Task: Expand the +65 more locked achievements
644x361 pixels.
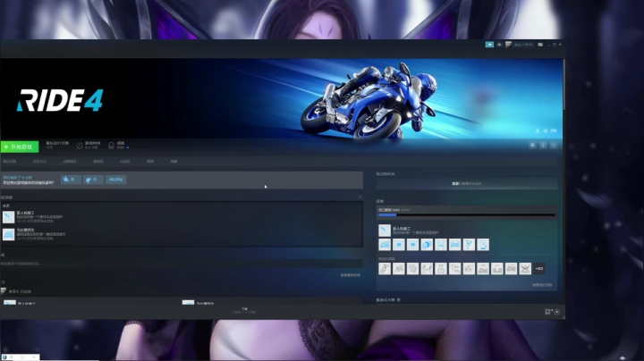Action: [538, 269]
